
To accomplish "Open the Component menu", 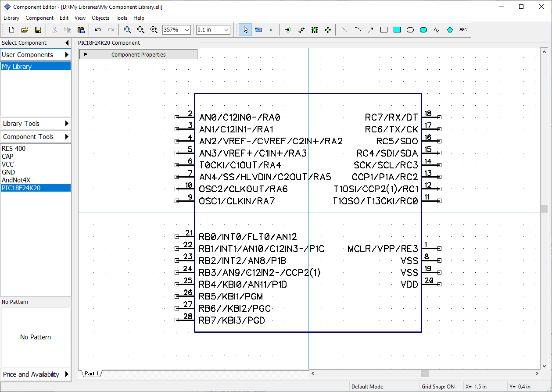I will click(x=39, y=18).
